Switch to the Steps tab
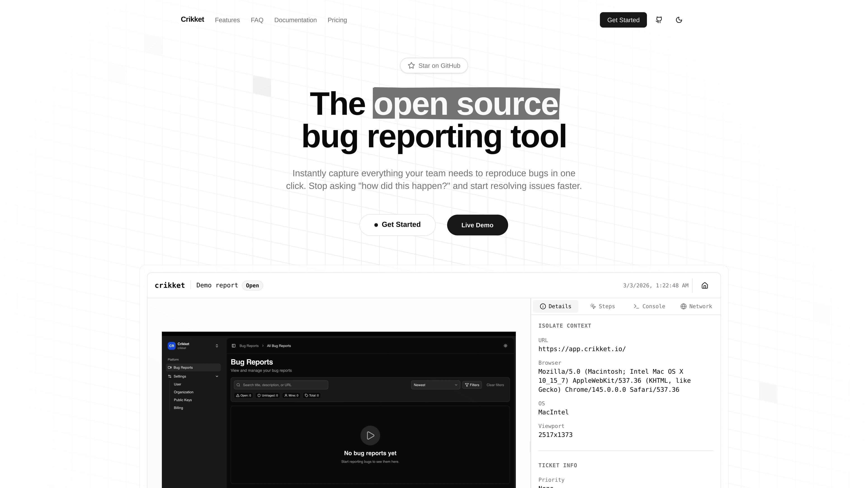Screen dimensions: 868x488 click(602, 307)
